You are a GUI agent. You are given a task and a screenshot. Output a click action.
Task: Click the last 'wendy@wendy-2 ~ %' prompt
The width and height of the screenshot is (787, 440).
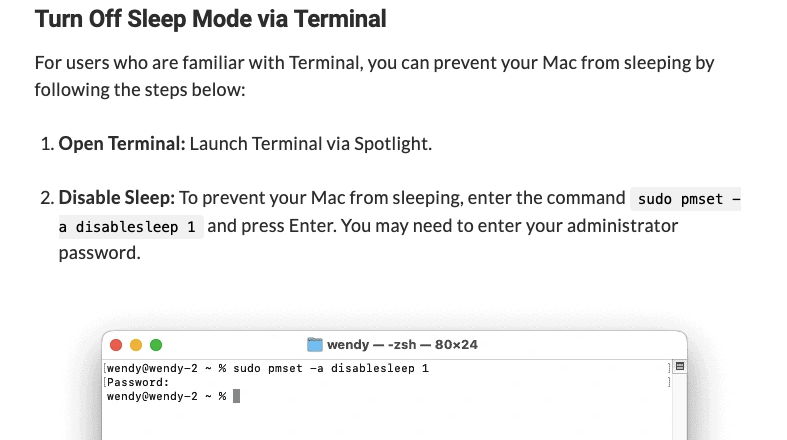pyautogui.click(x=167, y=396)
